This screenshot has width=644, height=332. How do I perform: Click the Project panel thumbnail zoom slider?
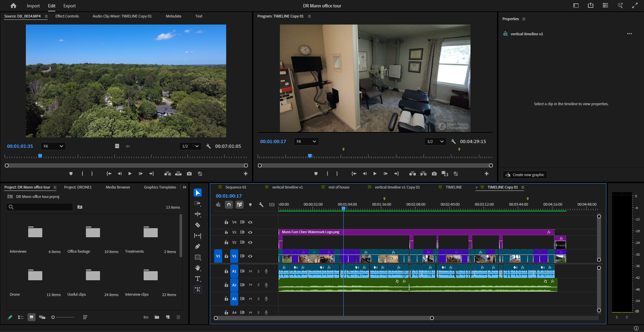pyautogui.click(x=63, y=317)
